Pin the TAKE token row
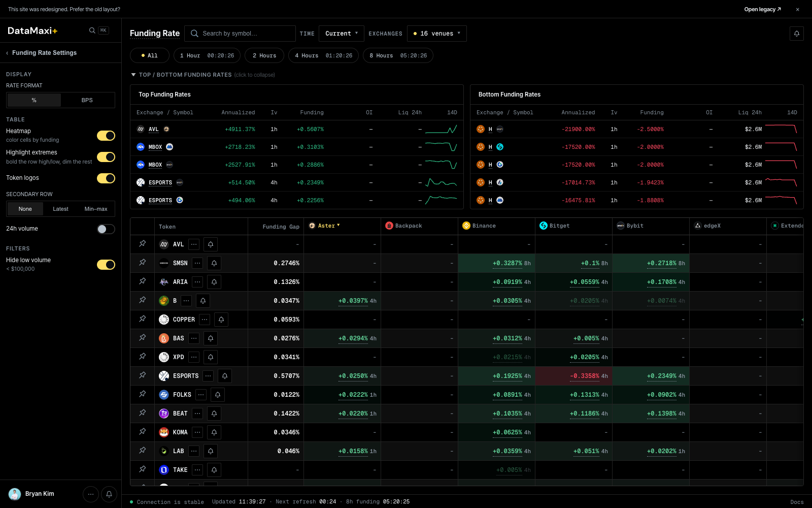Image resolution: width=812 pixels, height=508 pixels. 143,469
